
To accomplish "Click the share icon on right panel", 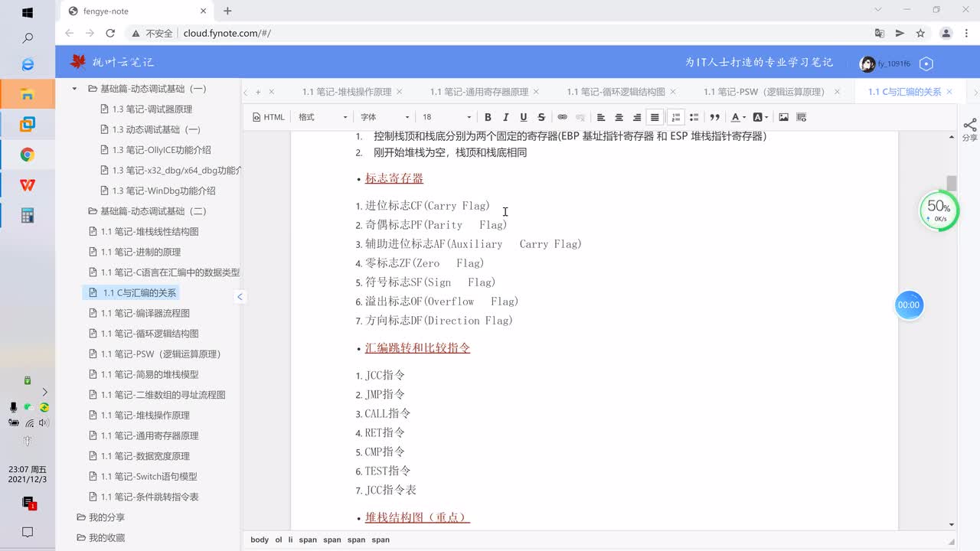I will coord(969,129).
